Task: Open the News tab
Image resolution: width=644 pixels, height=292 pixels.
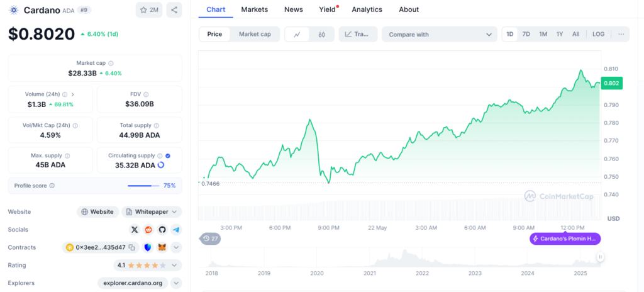Action: (293, 9)
